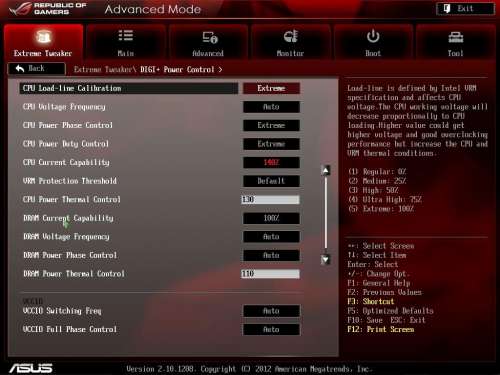The width and height of the screenshot is (500, 375).
Task: Click the Main list icon
Action: [x=126, y=35]
